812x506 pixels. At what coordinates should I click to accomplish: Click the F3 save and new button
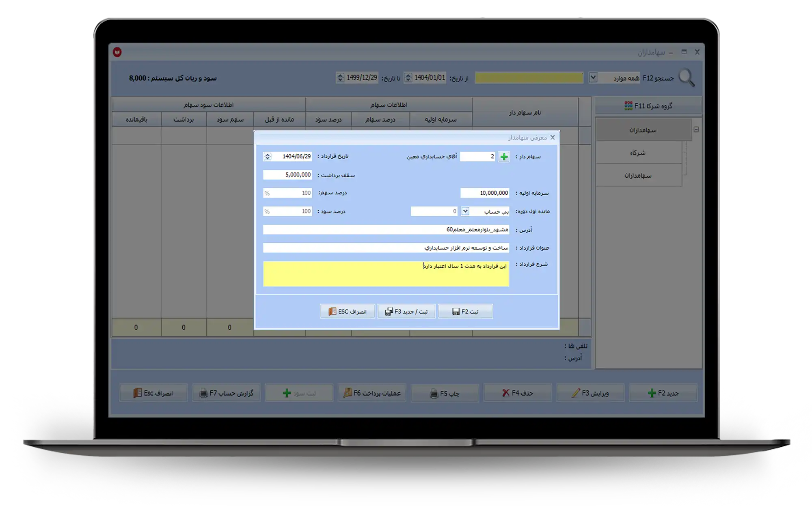pyautogui.click(x=406, y=312)
